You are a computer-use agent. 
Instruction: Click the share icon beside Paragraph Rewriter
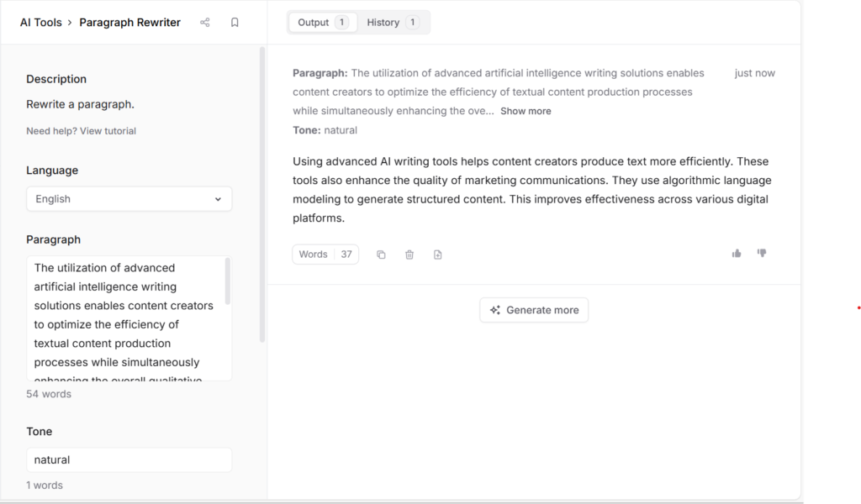click(204, 23)
